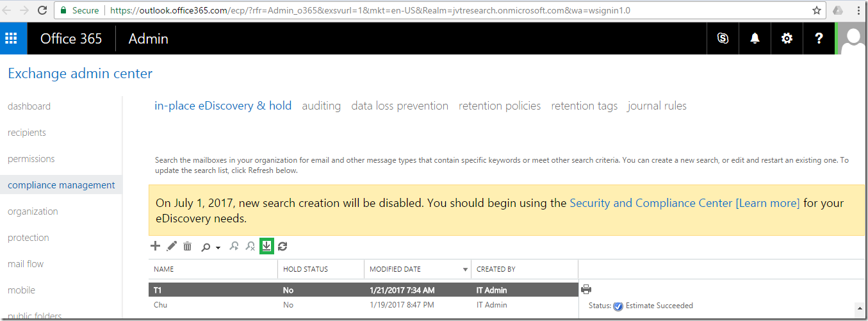Switch to the retention tags tab
Screen dimensions: 868x321
point(584,106)
